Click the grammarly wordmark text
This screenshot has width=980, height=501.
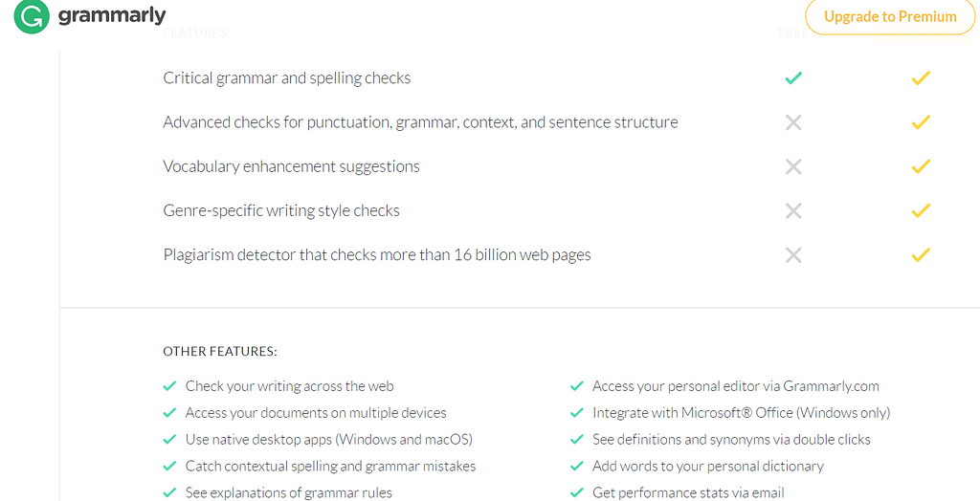(112, 15)
